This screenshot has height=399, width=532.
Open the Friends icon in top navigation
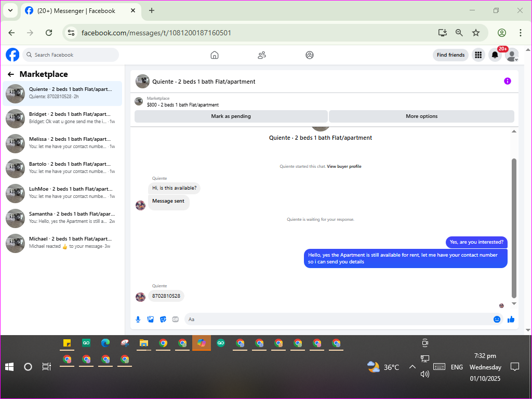262,55
